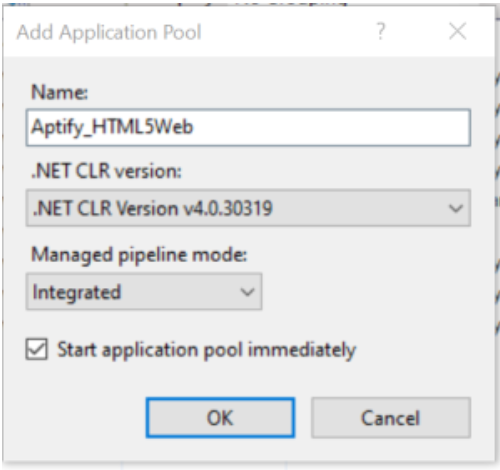
Task: Click the question mark help icon
Action: point(381,32)
